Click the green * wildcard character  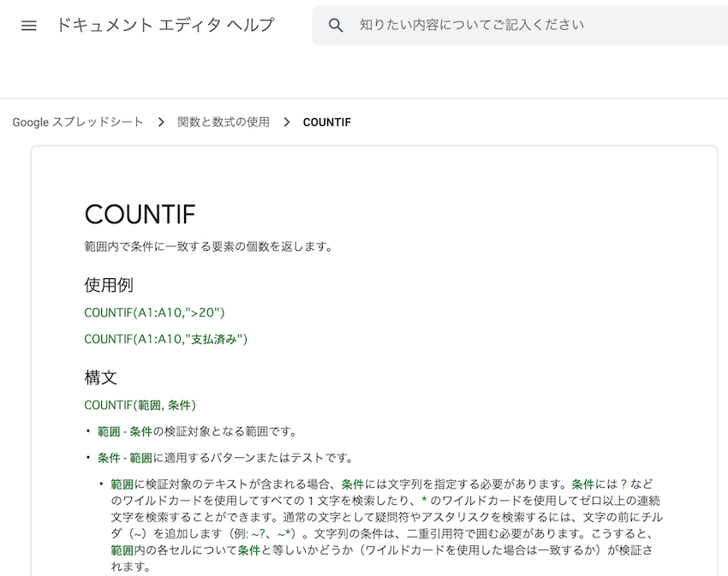coord(423,500)
